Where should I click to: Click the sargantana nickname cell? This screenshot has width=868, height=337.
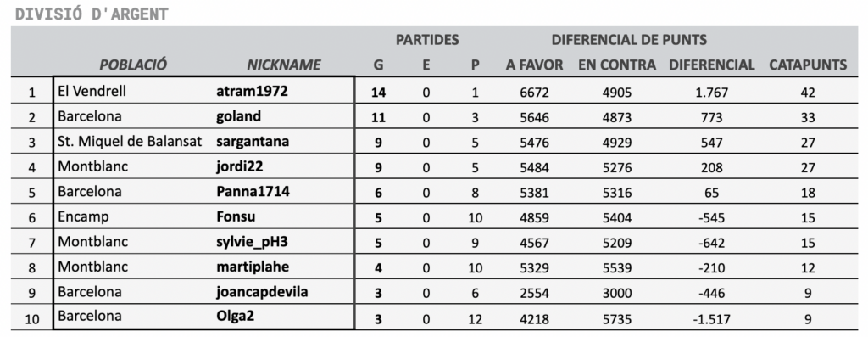253,142
